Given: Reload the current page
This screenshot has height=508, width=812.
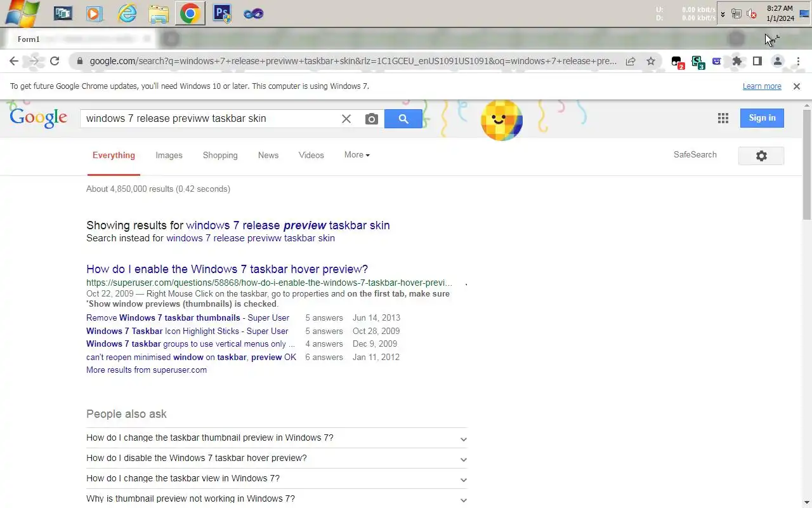Looking at the screenshot, I should point(55,61).
